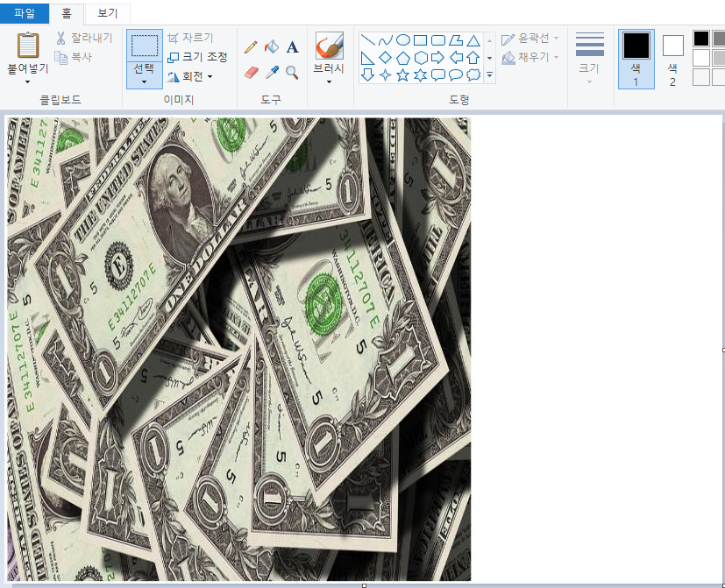Select 색 1 foreground color box
725x588 pixels.
coord(636,59)
